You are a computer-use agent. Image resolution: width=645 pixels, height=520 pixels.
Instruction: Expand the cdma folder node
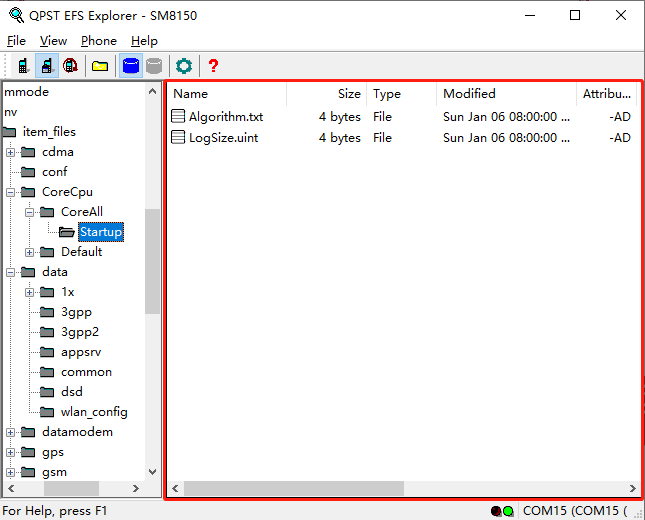click(x=11, y=152)
